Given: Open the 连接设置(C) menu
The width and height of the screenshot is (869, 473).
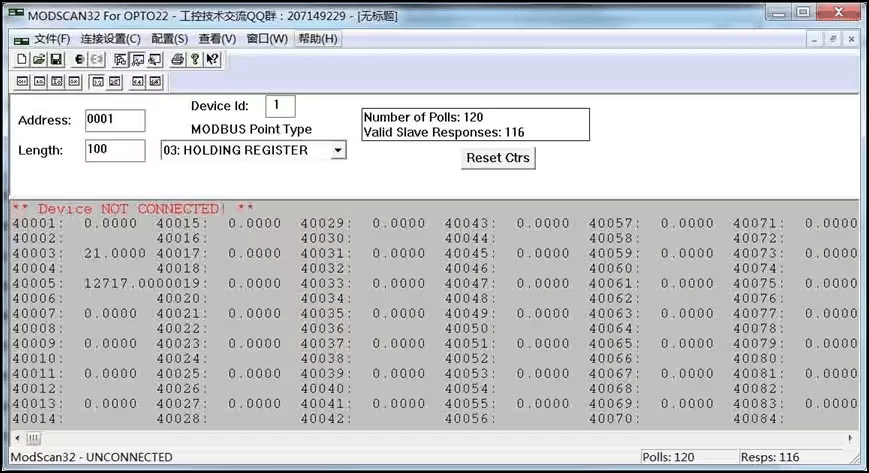Looking at the screenshot, I should click(110, 39).
